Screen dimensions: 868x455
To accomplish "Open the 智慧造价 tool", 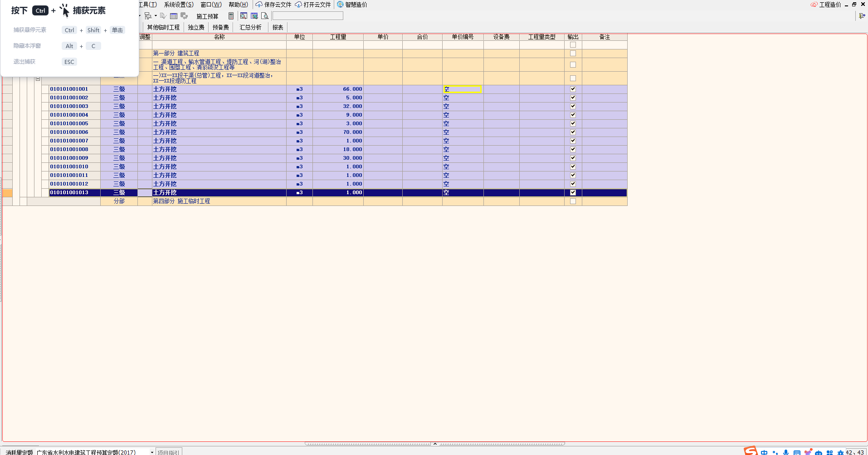I will (x=352, y=5).
